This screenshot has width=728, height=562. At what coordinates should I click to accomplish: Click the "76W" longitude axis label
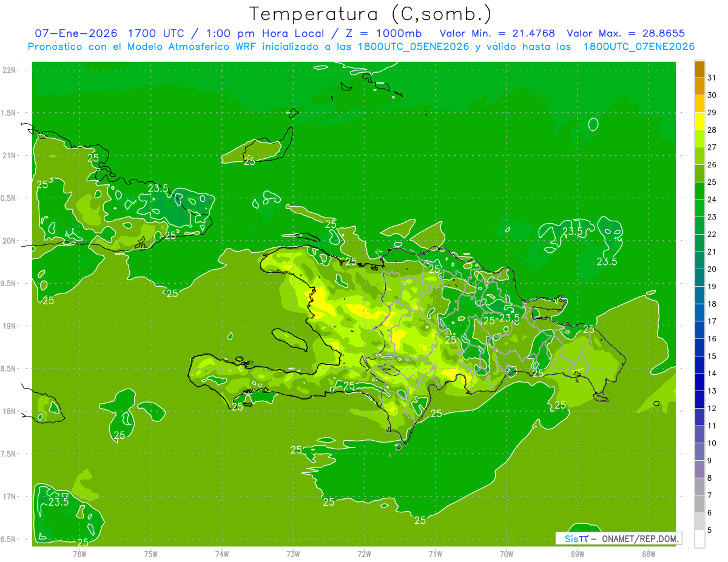[79, 554]
